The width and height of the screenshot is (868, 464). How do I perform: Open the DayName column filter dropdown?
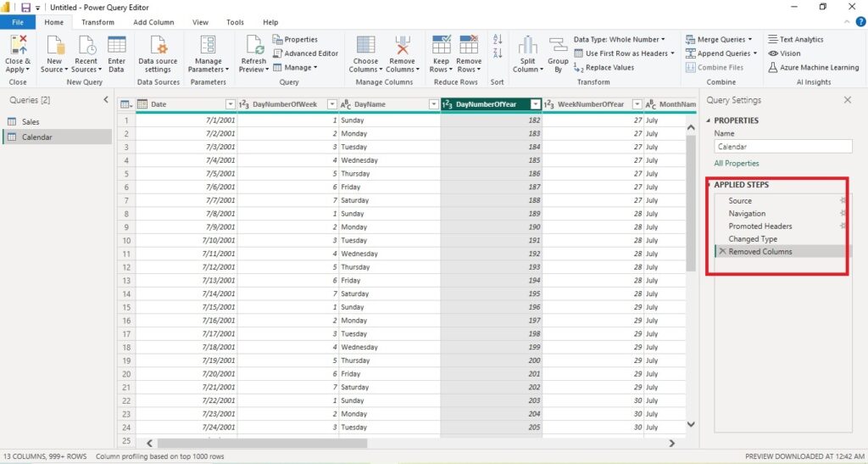(434, 104)
